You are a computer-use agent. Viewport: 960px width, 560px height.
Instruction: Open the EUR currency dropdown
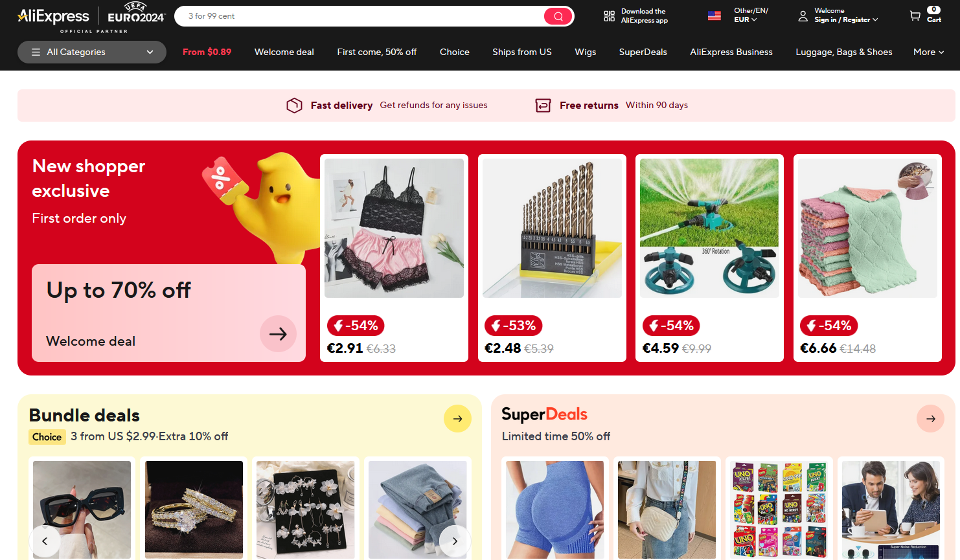(745, 19)
